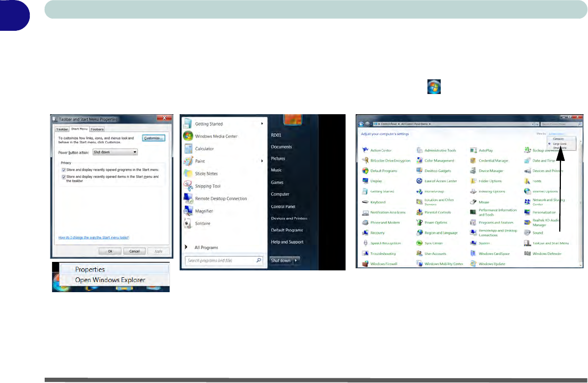Open View by dropdown in Control Panel
588x383 pixels.
[x=557, y=134]
